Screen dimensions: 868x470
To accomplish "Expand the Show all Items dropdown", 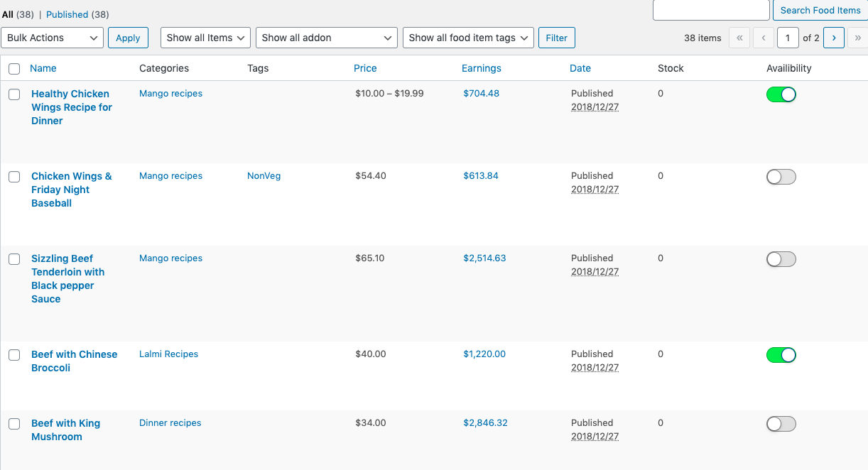I will pyautogui.click(x=205, y=38).
